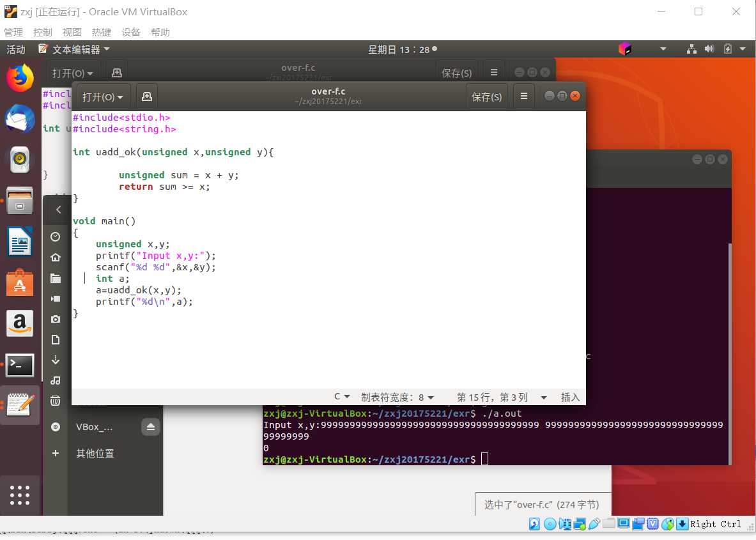This screenshot has height=540, width=756.
Task: Click the terminal prompt after exr$
Action: click(484, 459)
